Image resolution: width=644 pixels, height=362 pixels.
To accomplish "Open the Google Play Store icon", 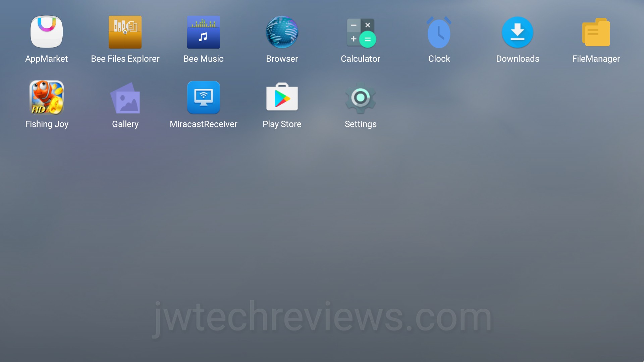I will (282, 98).
